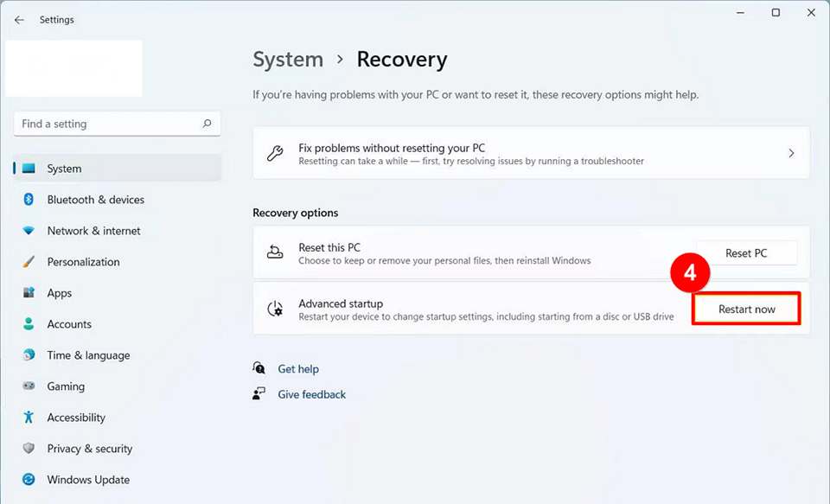Select the System sidebar item
Viewport: 830px width, 504px height.
65,169
